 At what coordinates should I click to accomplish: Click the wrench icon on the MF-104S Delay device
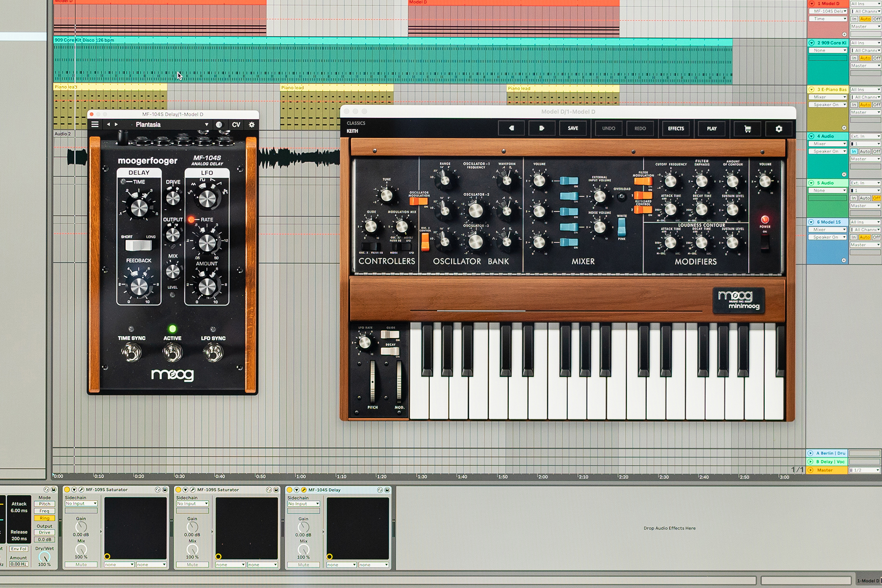(x=304, y=490)
